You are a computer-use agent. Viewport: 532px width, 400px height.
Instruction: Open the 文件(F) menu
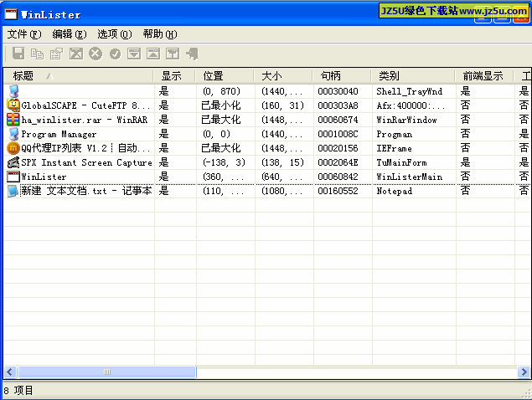tap(24, 34)
